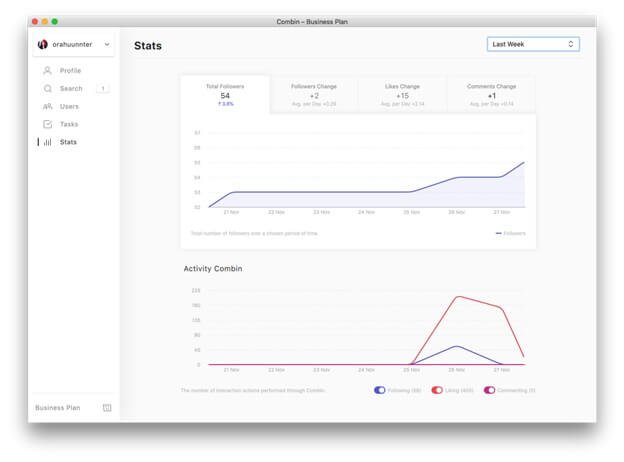This screenshot has width=624, height=462.
Task: Click the orahuunnter account avatar
Action: [43, 44]
